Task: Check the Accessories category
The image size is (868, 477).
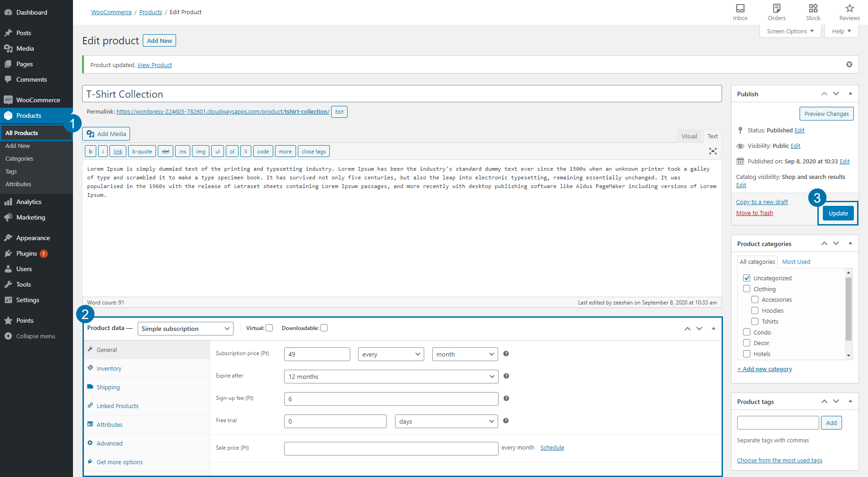Action: [x=755, y=299]
